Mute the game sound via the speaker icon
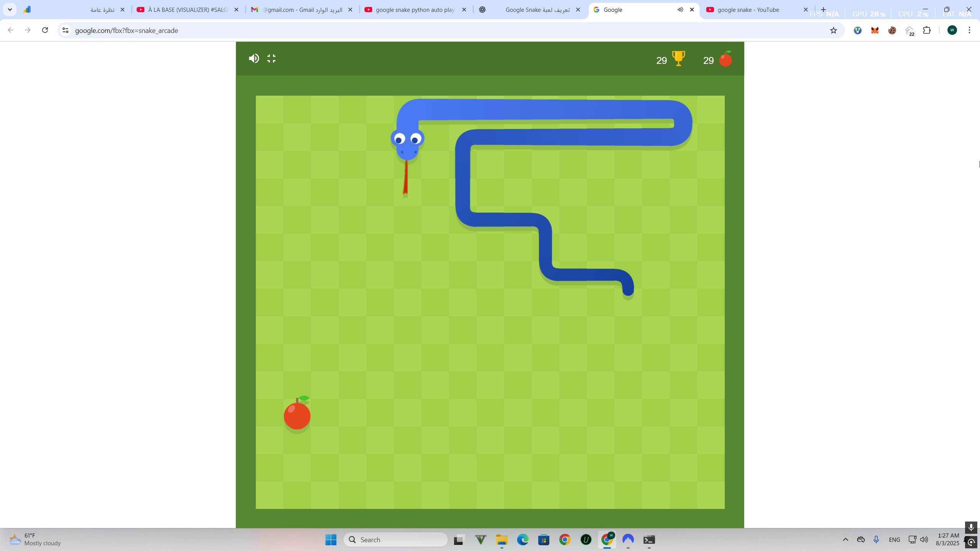The height and width of the screenshot is (551, 980). coord(254,58)
